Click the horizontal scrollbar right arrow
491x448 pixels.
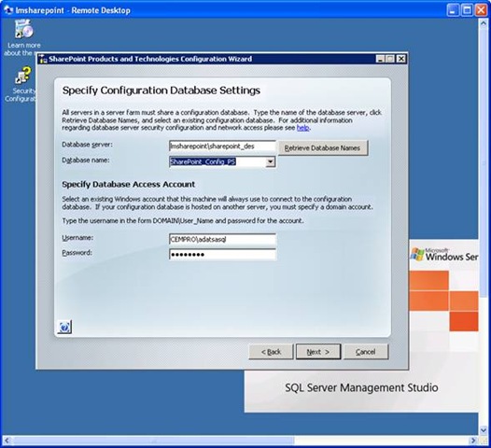473,441
